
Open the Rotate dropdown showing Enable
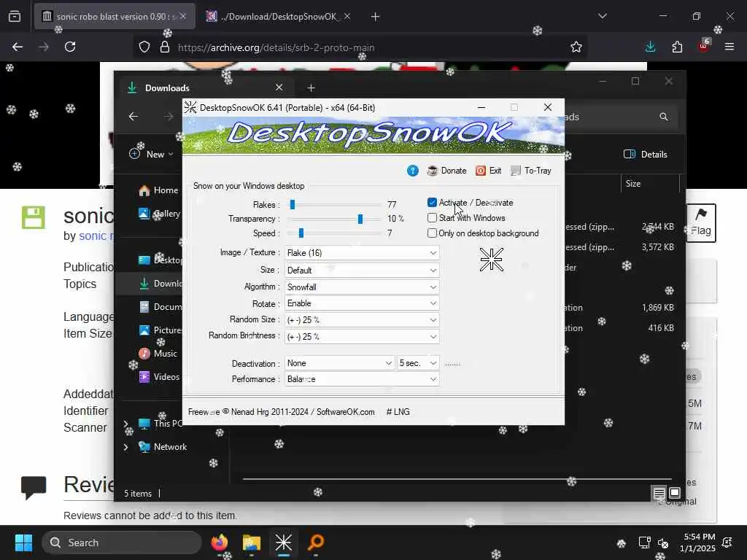click(x=362, y=303)
